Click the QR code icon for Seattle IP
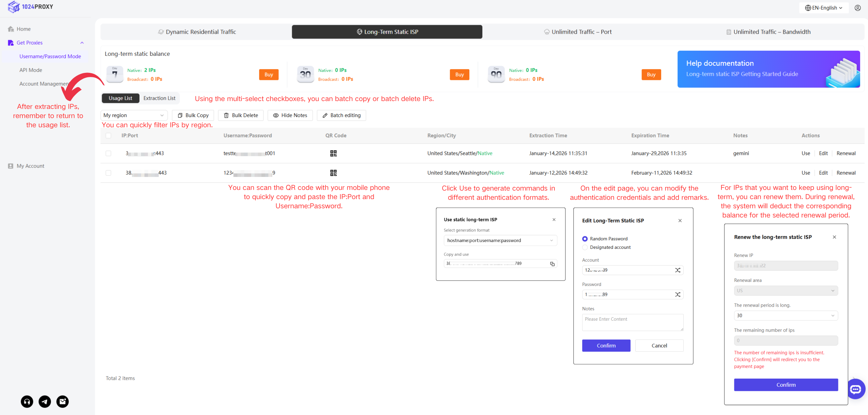This screenshot has width=868, height=415. (333, 153)
